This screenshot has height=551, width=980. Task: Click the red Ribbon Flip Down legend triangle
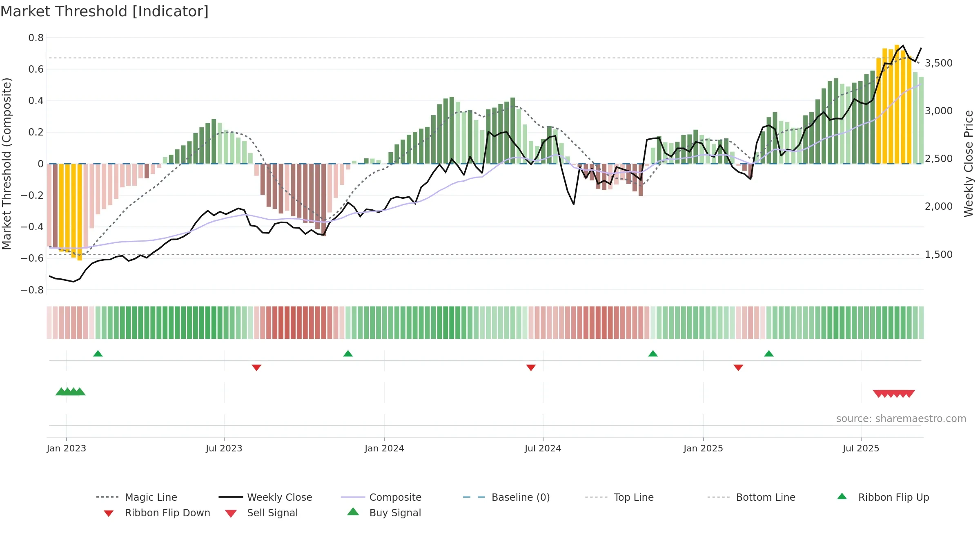tap(109, 513)
